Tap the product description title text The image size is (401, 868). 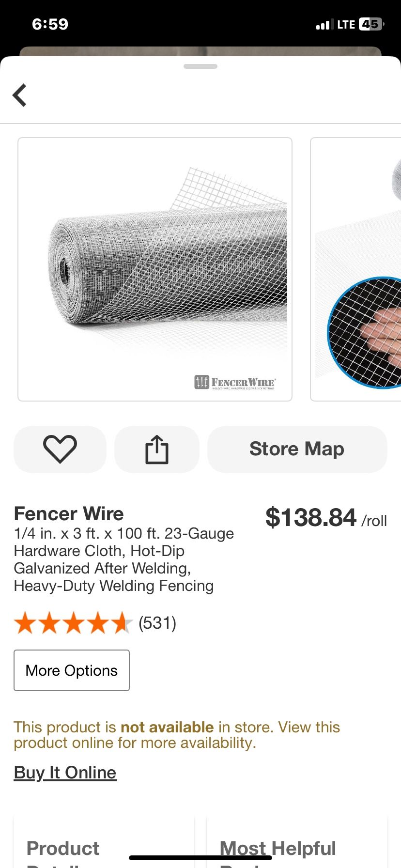coord(123,559)
